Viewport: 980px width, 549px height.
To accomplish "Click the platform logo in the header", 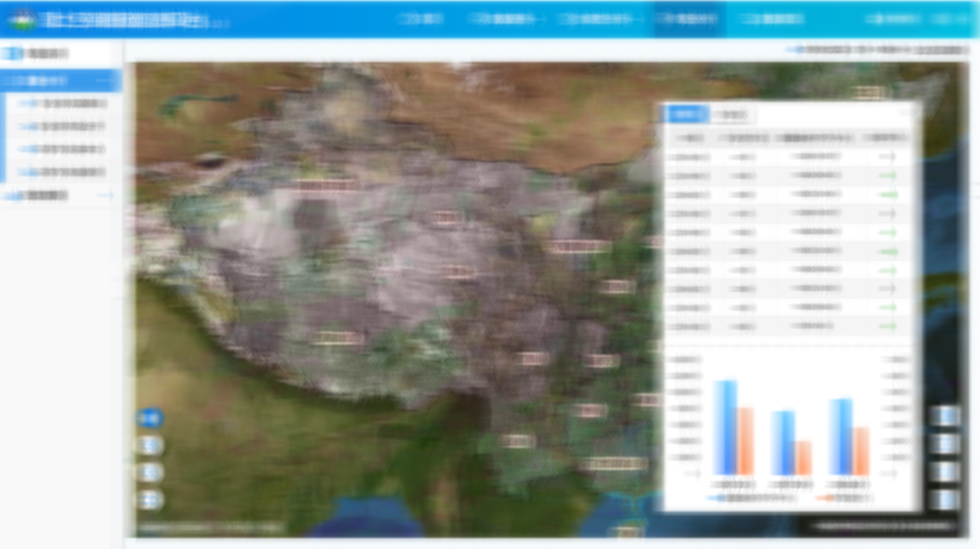I will point(22,19).
